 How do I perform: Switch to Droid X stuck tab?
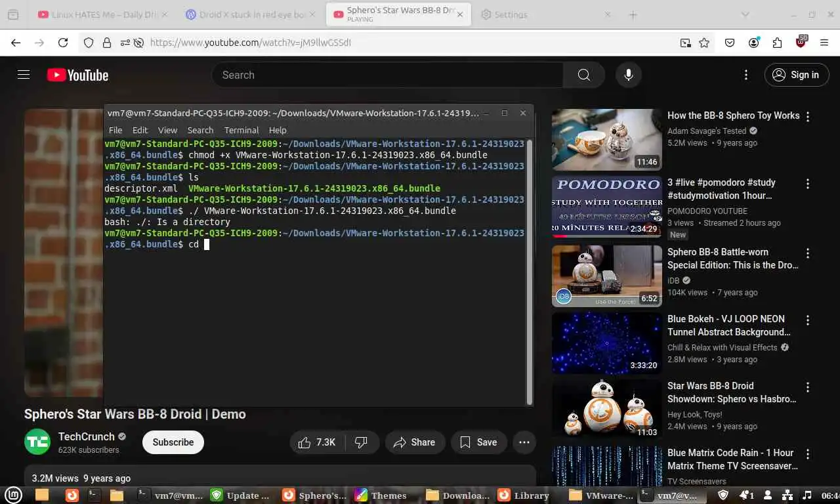click(x=249, y=14)
